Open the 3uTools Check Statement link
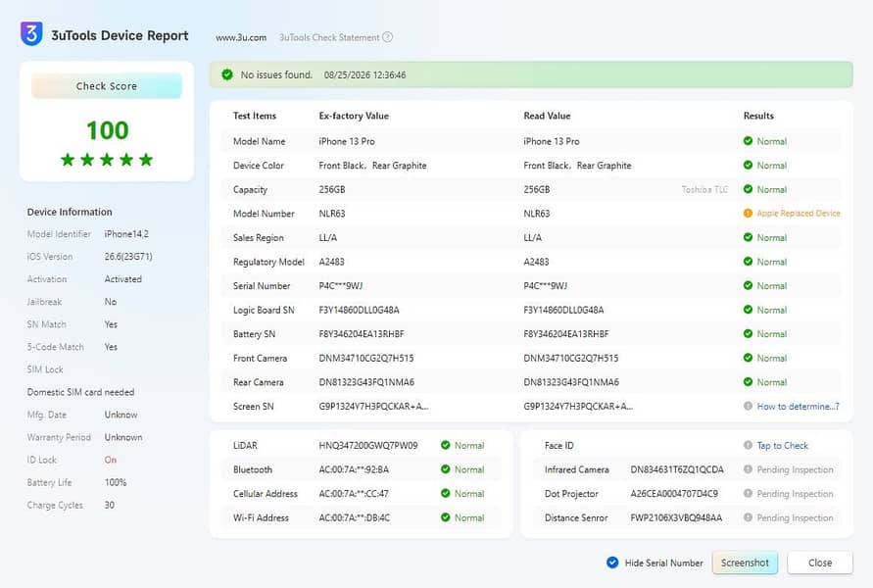873x588 pixels. point(329,37)
